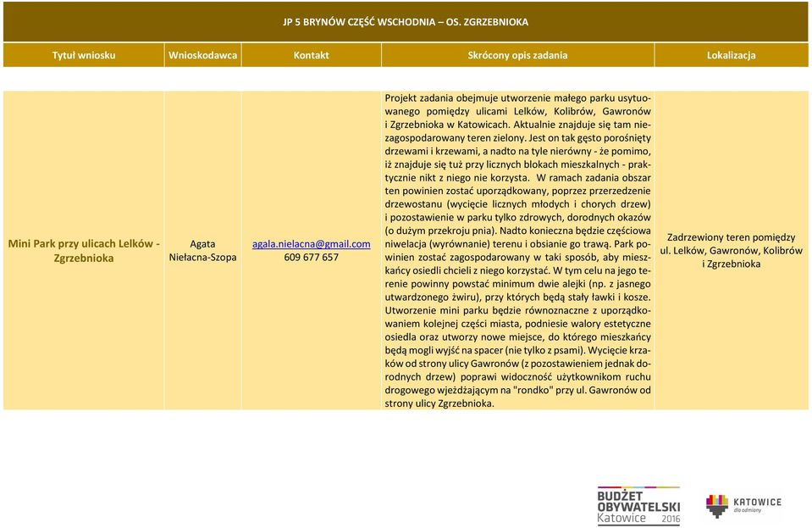Click the Tytuł wniosku column header

tap(84, 55)
